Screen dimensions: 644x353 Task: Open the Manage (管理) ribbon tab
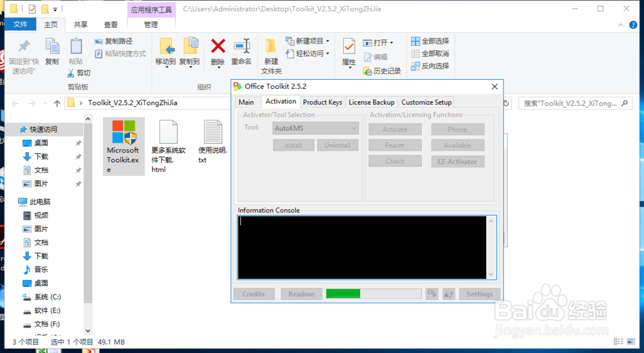(151, 24)
